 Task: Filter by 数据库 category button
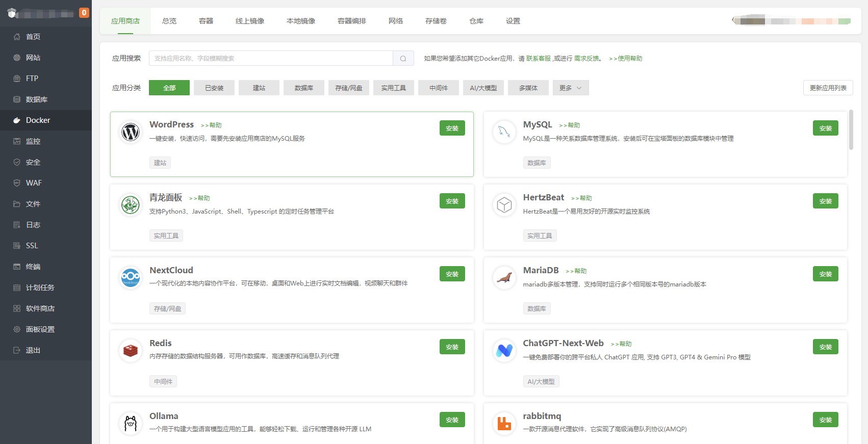[304, 88]
